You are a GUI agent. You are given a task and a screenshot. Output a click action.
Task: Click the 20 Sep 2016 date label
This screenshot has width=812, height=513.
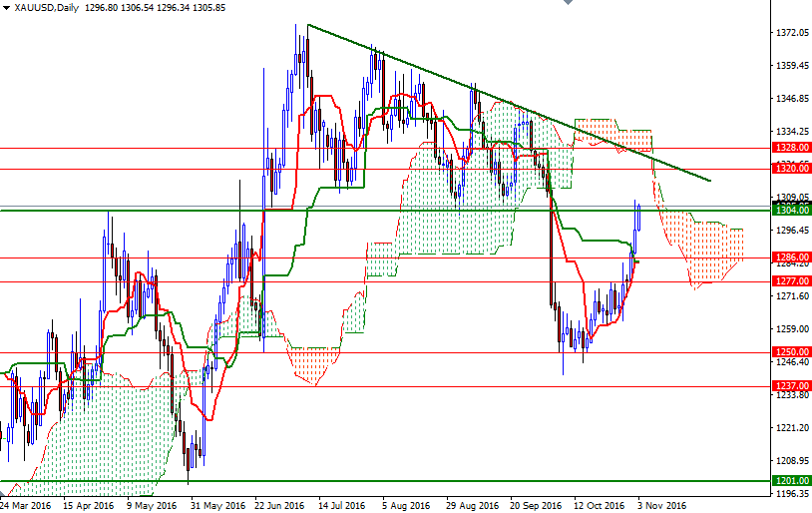pos(536,505)
